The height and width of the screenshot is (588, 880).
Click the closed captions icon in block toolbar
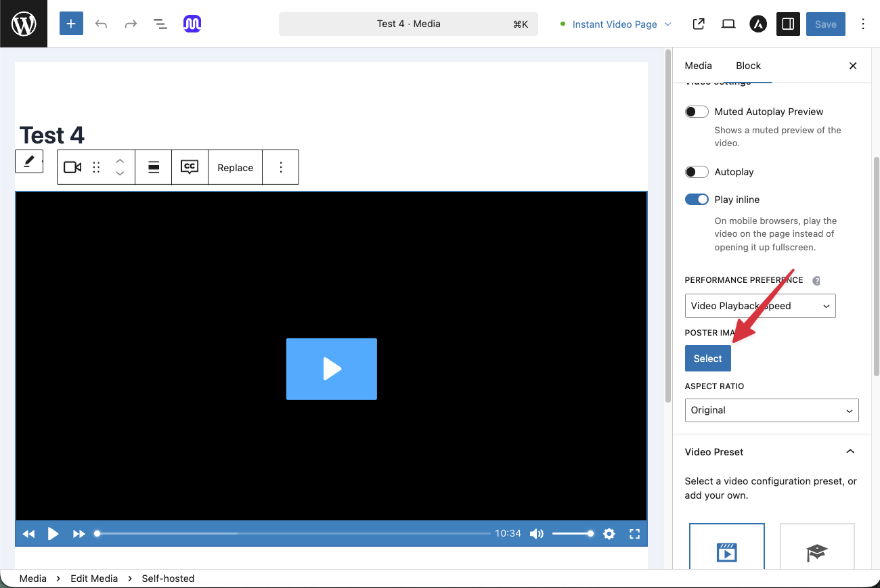click(x=190, y=167)
